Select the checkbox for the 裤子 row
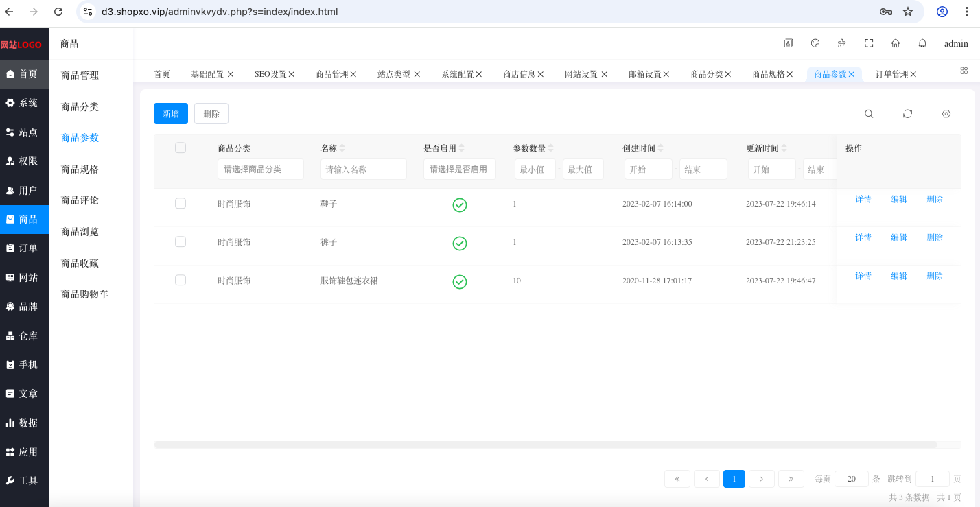This screenshot has width=980, height=507. tap(180, 241)
